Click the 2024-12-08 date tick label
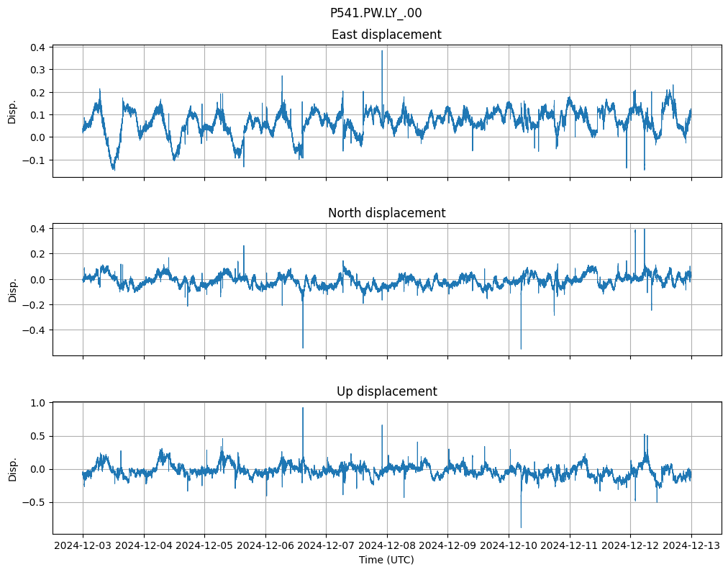The image size is (728, 572). click(387, 545)
